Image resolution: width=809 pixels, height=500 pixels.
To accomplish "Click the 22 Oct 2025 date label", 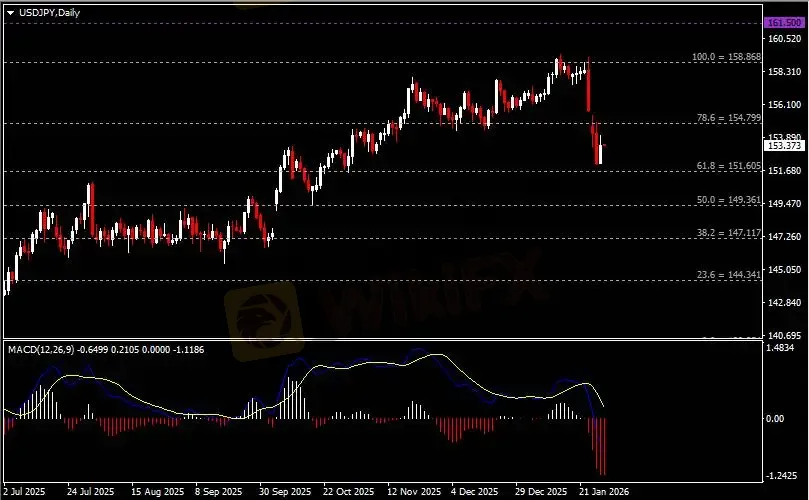I will pyautogui.click(x=349, y=491).
